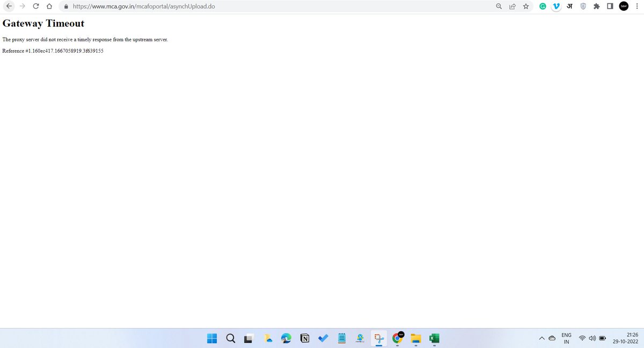Image resolution: width=644 pixels, height=348 pixels.
Task: Open the Windows Start menu
Action: pos(212,338)
